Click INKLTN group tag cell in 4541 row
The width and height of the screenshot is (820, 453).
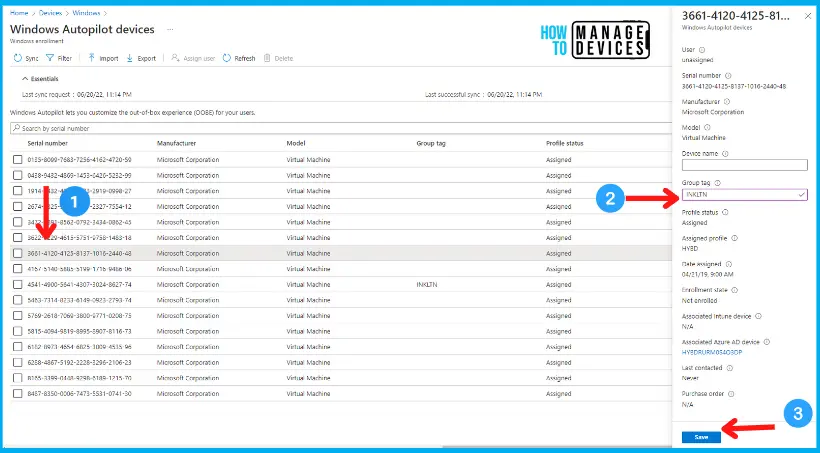(427, 285)
